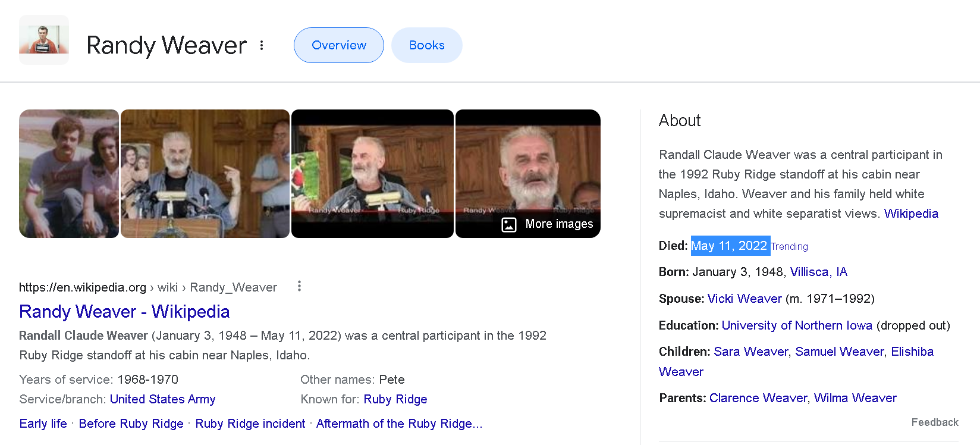Open the three-dot menu beside Randy Weaver title
Viewport: 980px width, 445px height.
point(262,45)
